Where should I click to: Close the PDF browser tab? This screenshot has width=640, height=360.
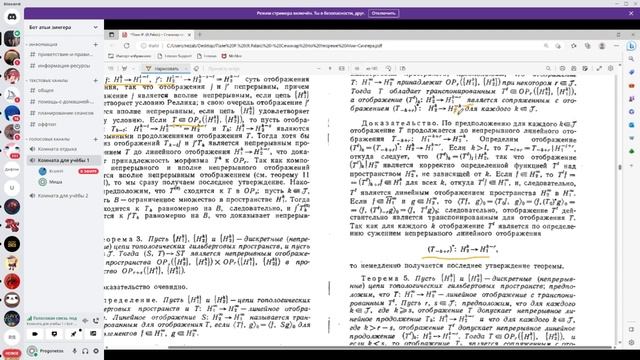point(189,35)
